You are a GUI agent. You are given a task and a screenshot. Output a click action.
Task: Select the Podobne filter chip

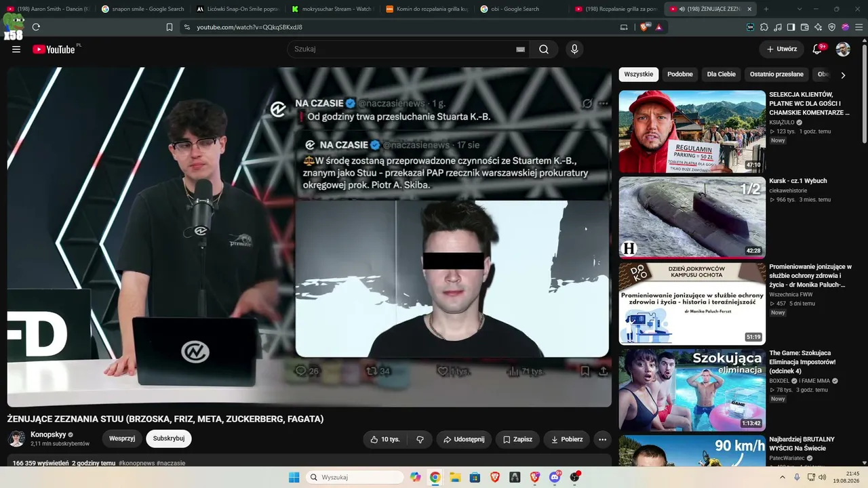[x=680, y=75]
